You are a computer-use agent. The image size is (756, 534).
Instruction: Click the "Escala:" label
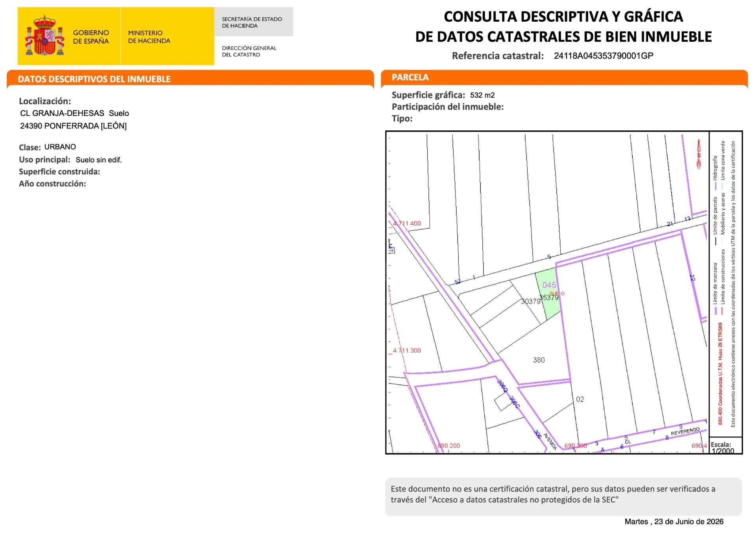coord(721,444)
